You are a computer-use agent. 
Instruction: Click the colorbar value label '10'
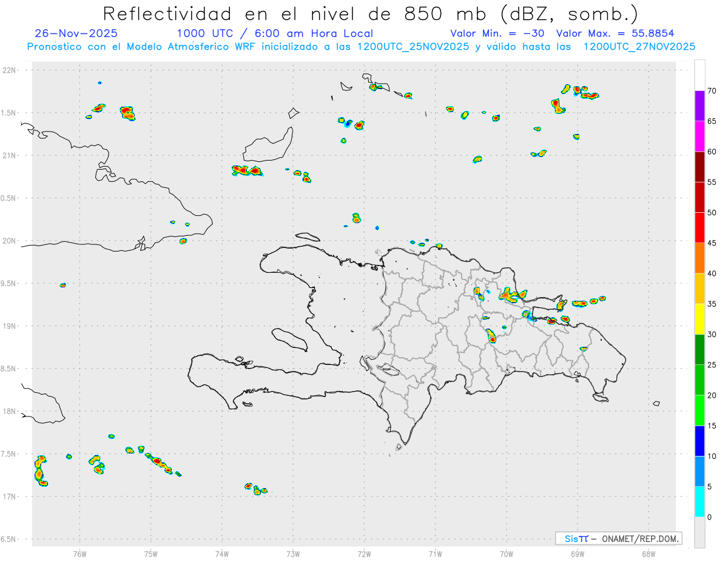[712, 457]
